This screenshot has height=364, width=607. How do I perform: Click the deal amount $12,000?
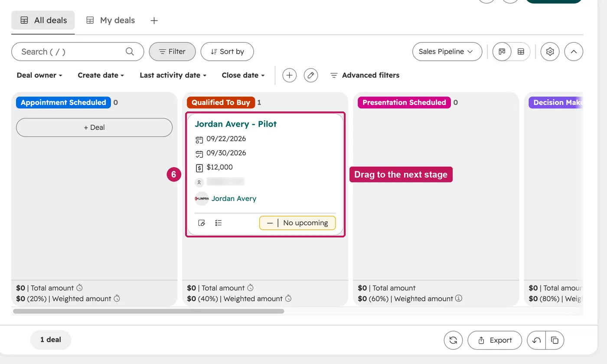(219, 167)
